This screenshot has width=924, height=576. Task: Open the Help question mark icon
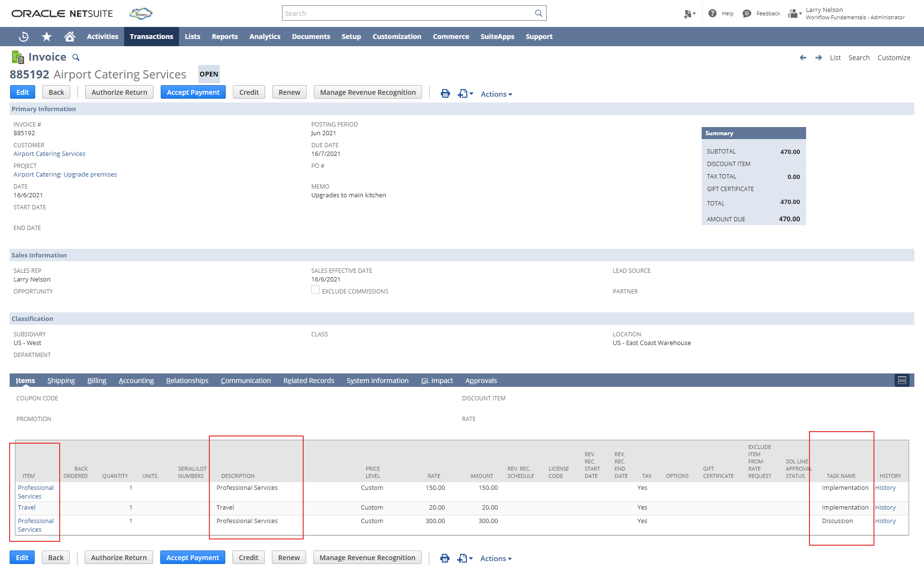click(713, 13)
